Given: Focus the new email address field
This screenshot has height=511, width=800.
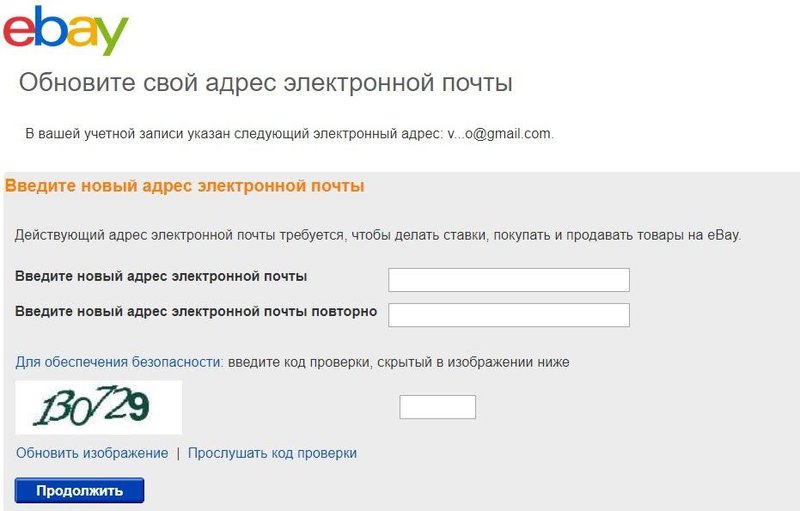Looking at the screenshot, I should click(509, 280).
